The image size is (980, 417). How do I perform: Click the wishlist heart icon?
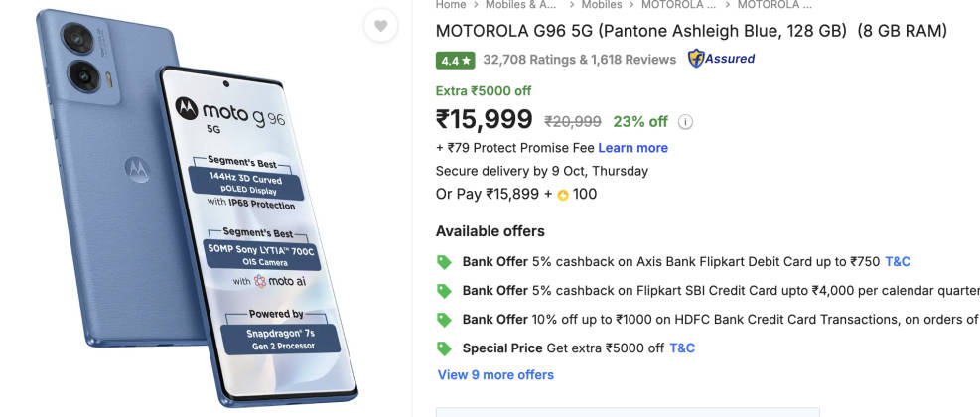381,27
